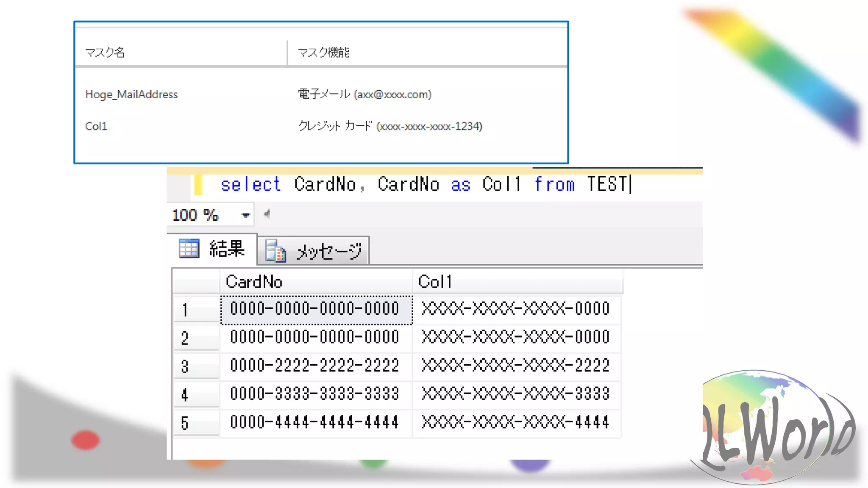868x488 pixels.
Task: Click masked cell XXXX-XXXX-XXXX-4444
Action: pos(515,422)
